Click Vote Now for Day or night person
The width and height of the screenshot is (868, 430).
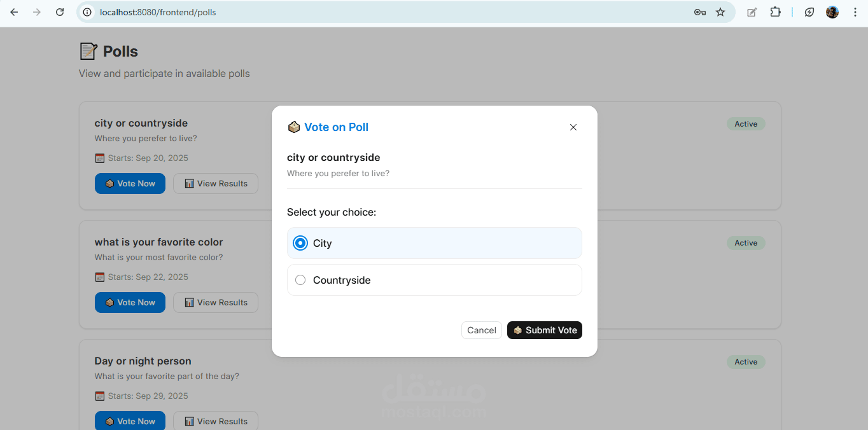coord(130,421)
